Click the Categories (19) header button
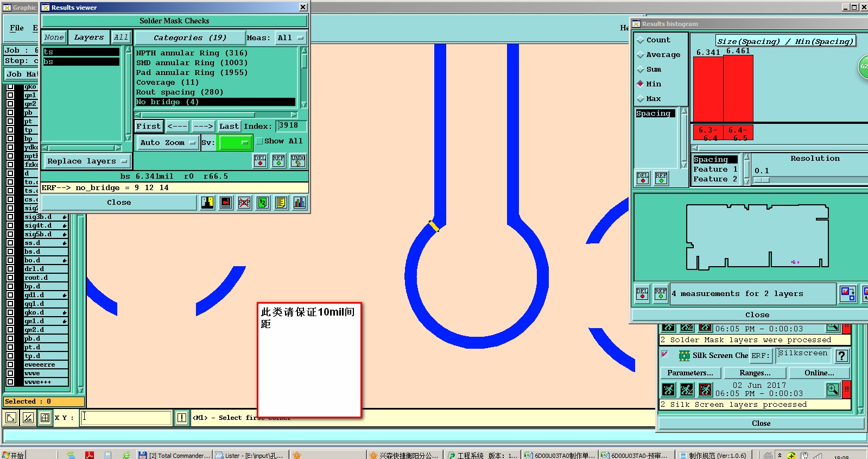This screenshot has height=459, width=868. [x=189, y=38]
